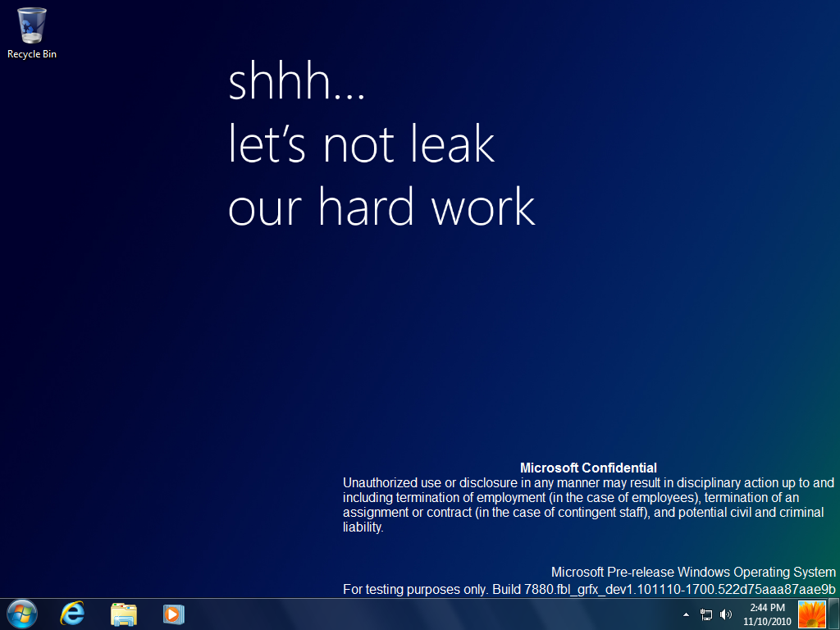The width and height of the screenshot is (840, 630).
Task: Open the volume speaker tray icon
Action: tap(726, 614)
